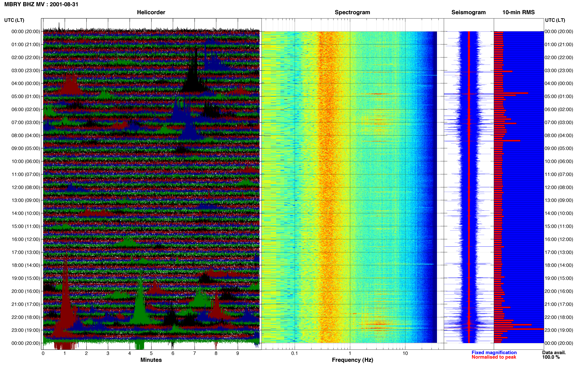The width and height of the screenshot is (588, 368).
Task: Click the 5 tick on the Minutes axis
Action: [x=151, y=353]
